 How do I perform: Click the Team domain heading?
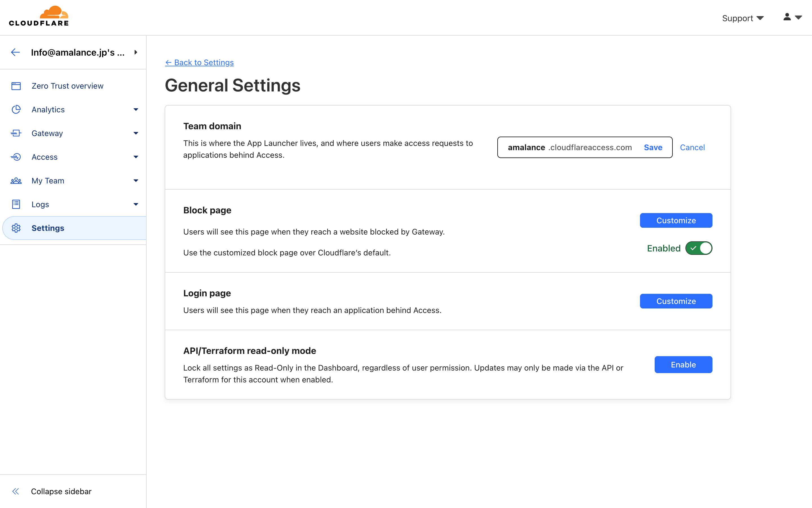coord(212,126)
